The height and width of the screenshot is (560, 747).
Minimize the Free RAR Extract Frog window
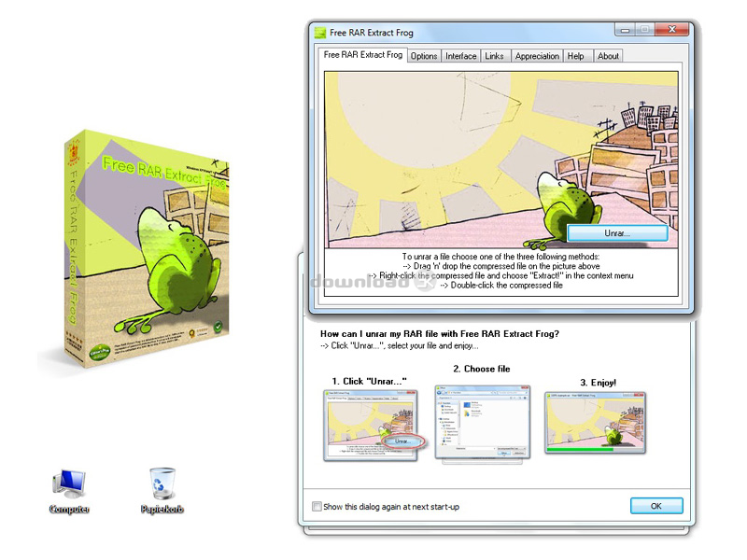[625, 30]
